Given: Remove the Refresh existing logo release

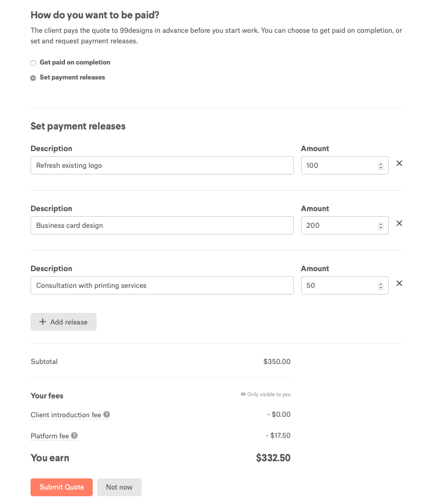Looking at the screenshot, I should tap(399, 163).
